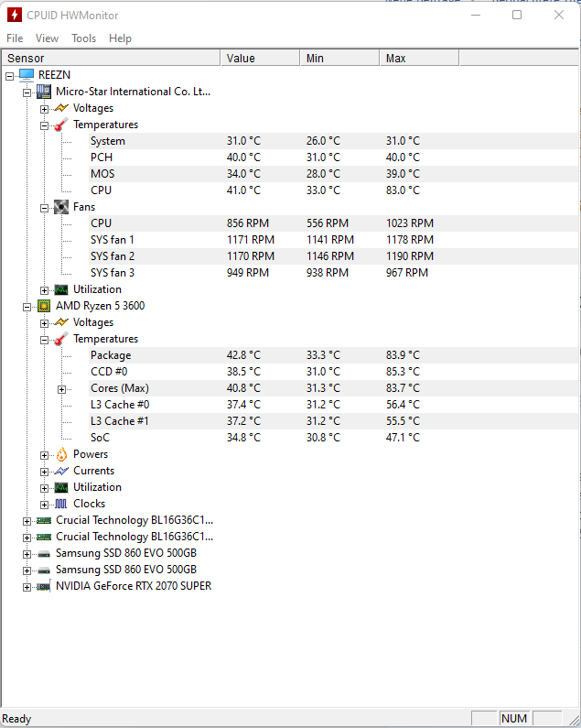Click the Min column header
The image size is (581, 728).
tap(339, 58)
